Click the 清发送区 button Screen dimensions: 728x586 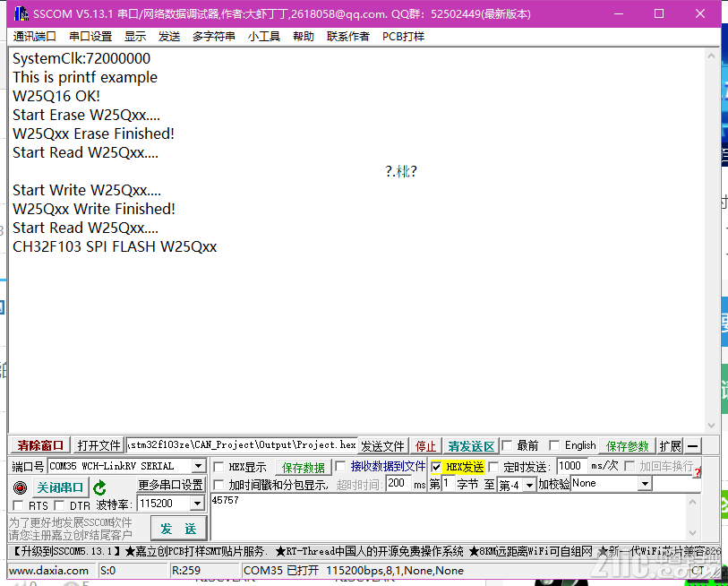pos(471,446)
